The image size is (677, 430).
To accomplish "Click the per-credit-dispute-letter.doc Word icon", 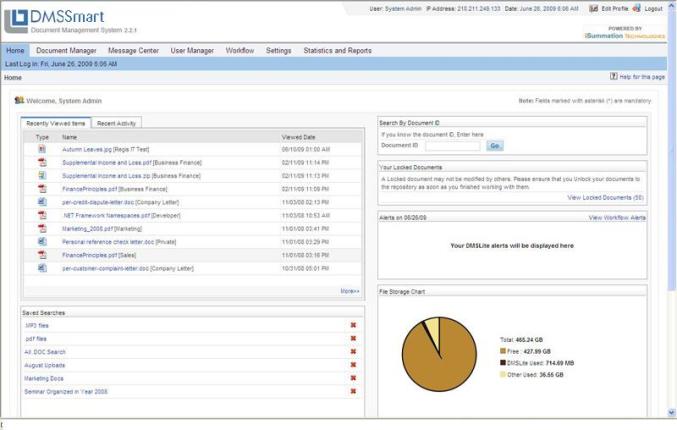I will coord(42,201).
